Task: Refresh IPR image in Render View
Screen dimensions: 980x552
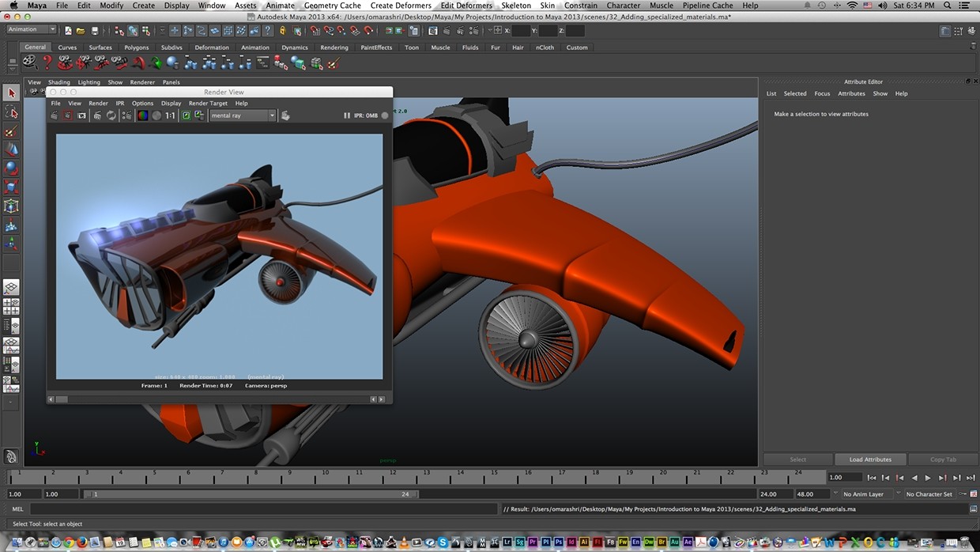Action: click(x=111, y=115)
